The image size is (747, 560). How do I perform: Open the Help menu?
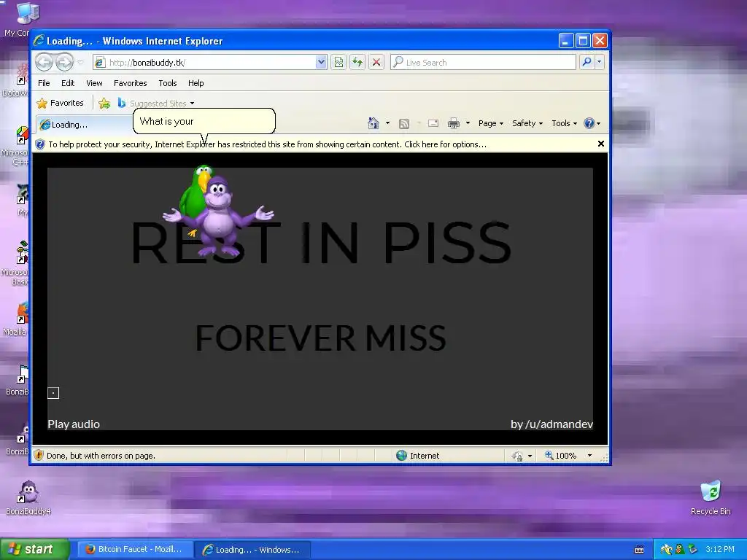(196, 83)
